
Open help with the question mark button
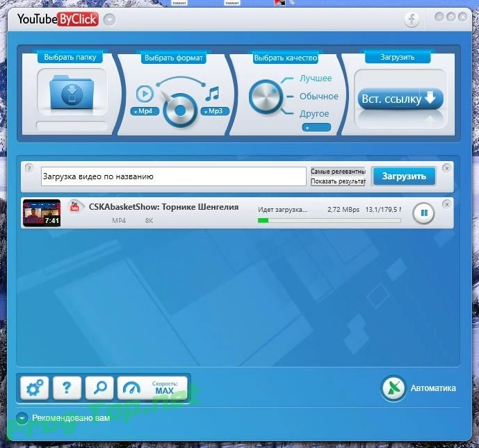click(67, 388)
